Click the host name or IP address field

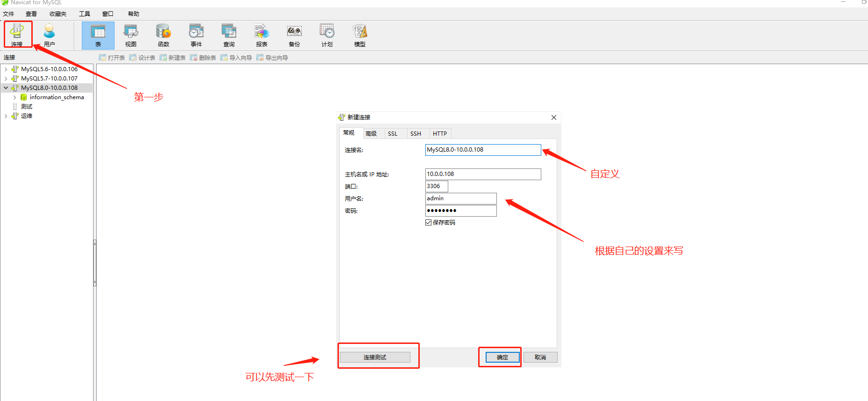[x=483, y=174]
